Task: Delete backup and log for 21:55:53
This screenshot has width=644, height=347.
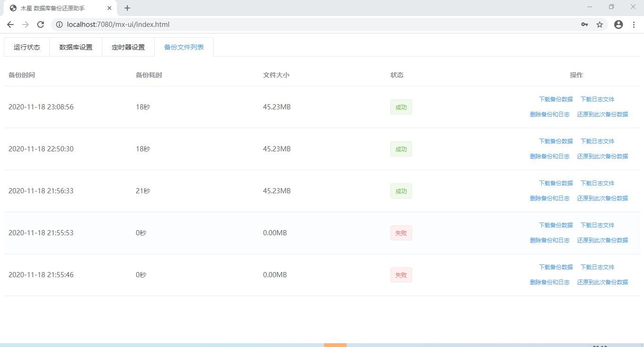Action: (x=550, y=240)
